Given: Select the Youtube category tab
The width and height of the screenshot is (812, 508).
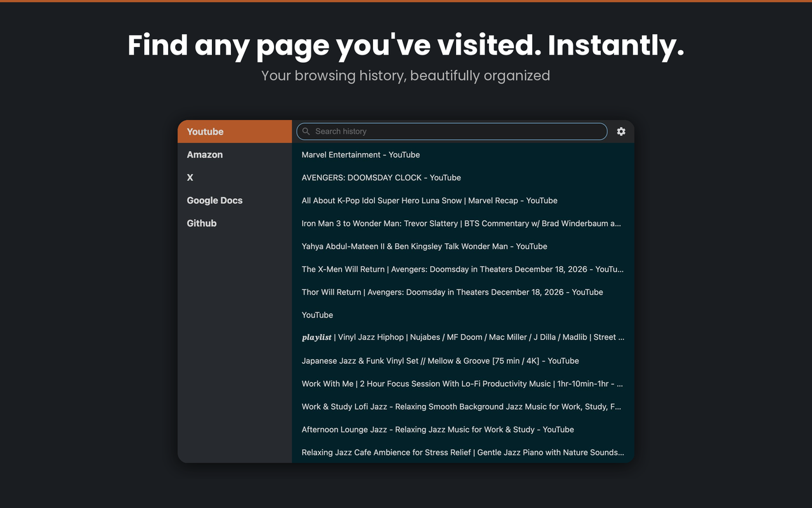Looking at the screenshot, I should 235,131.
